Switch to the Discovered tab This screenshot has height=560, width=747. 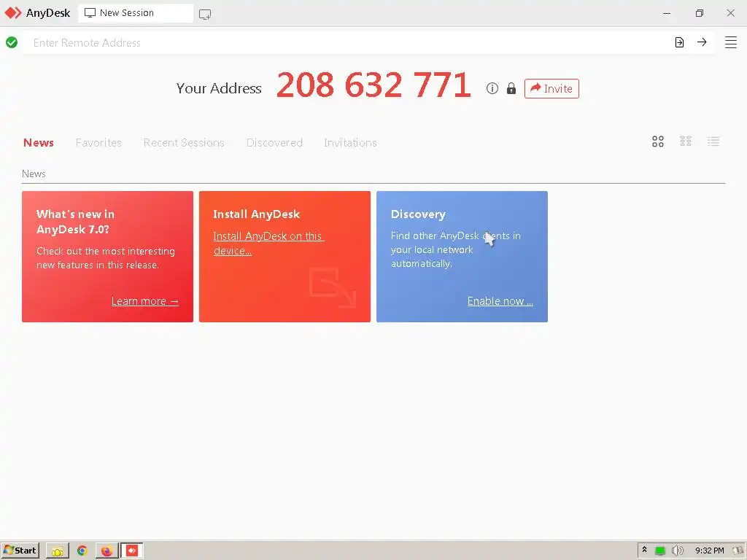(x=274, y=143)
